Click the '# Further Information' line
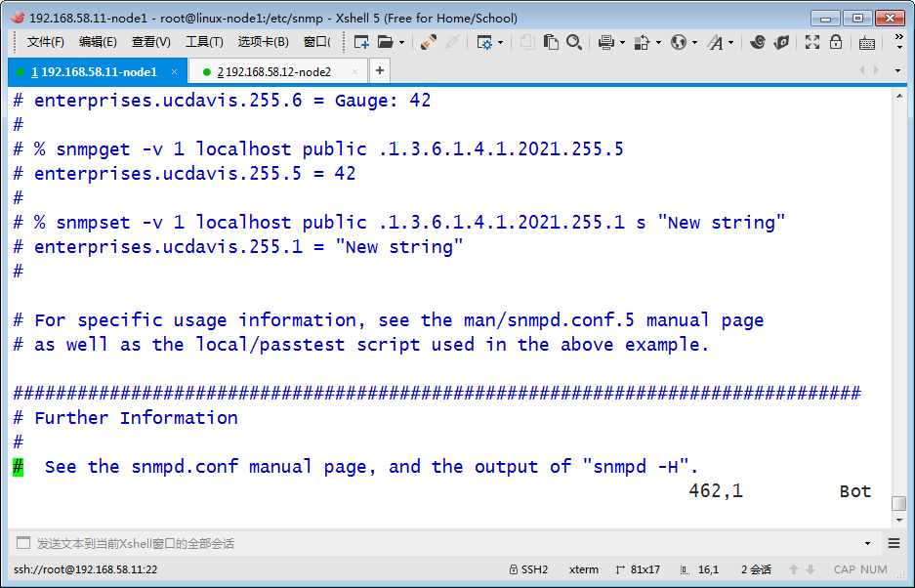Screen dimensions: 915x588 click(125, 418)
